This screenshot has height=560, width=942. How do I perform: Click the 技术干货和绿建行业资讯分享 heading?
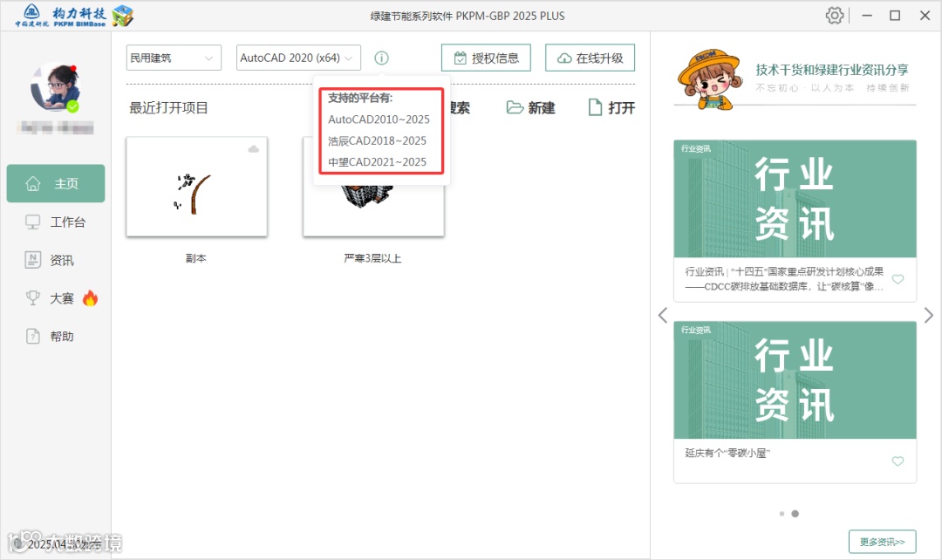click(x=832, y=70)
